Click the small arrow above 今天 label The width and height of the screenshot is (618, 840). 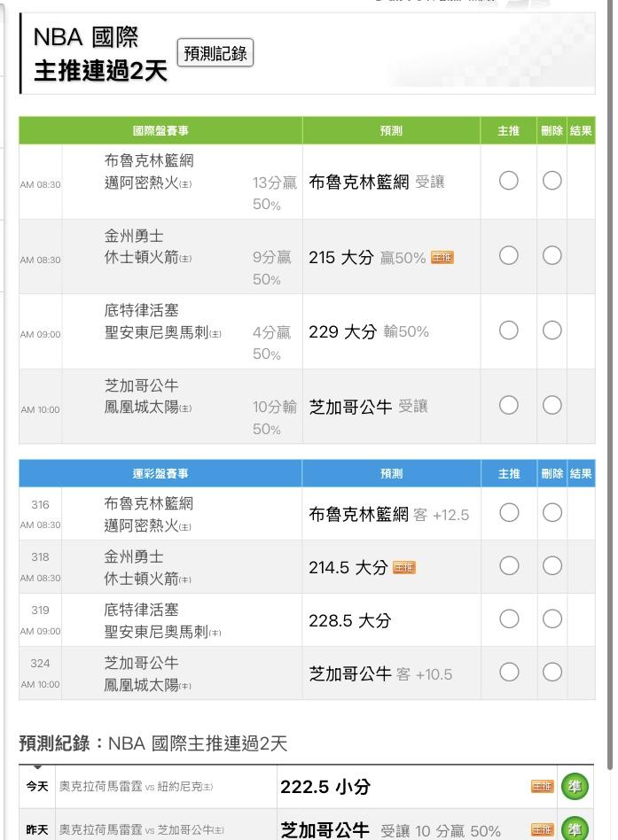pyautogui.click(x=37, y=767)
